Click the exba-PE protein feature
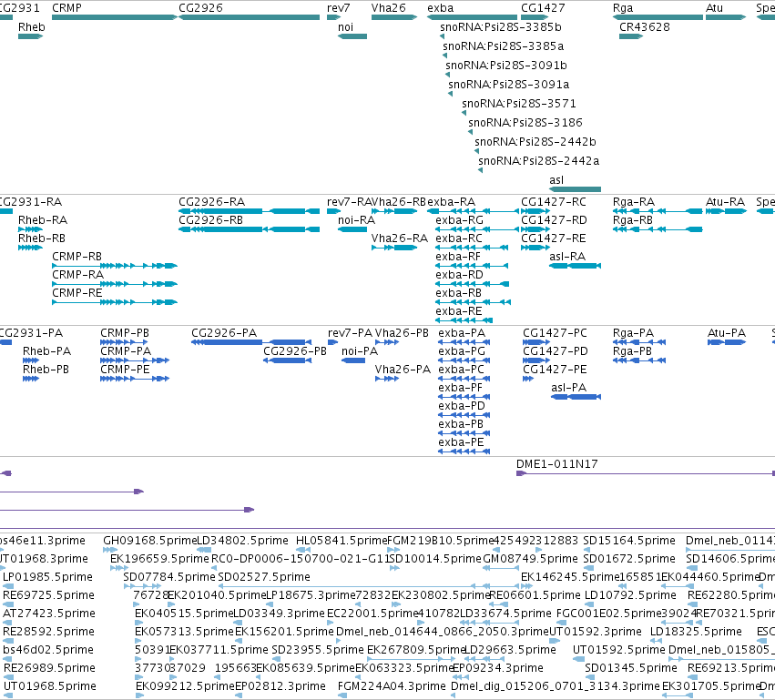 tap(464, 451)
